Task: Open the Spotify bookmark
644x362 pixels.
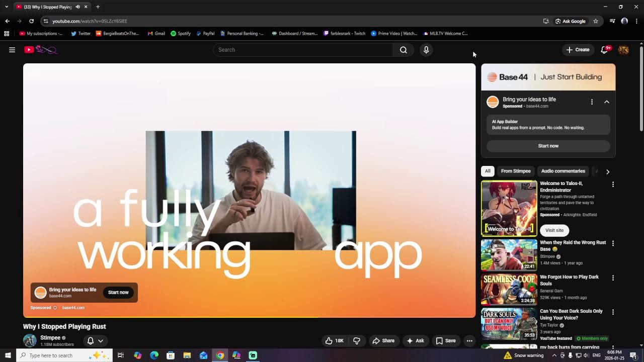Action: [181, 34]
